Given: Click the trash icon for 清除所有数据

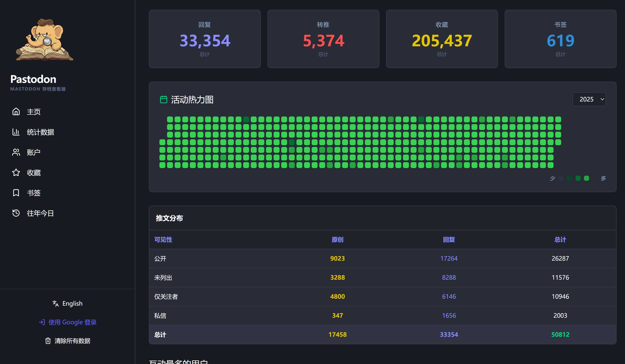Looking at the screenshot, I should point(48,341).
